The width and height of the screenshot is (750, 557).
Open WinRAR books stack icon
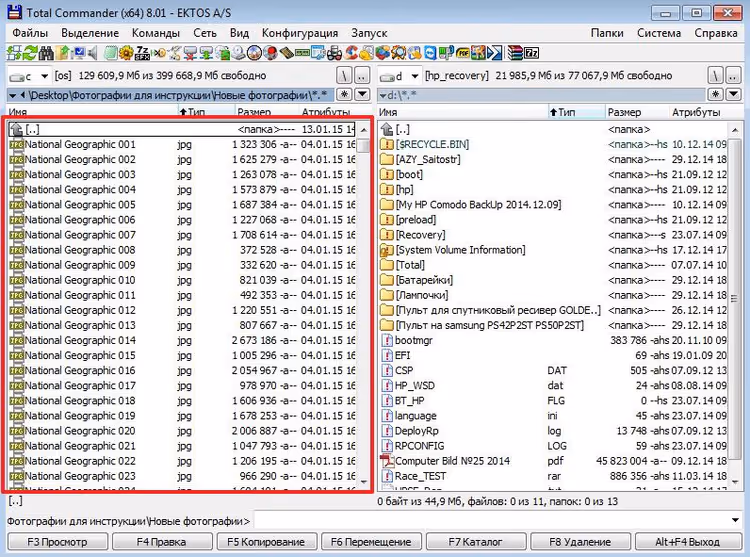point(515,53)
